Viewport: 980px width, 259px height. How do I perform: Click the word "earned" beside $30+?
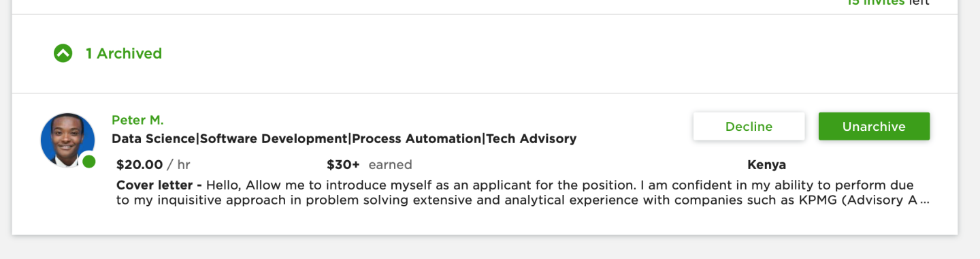pyautogui.click(x=390, y=164)
